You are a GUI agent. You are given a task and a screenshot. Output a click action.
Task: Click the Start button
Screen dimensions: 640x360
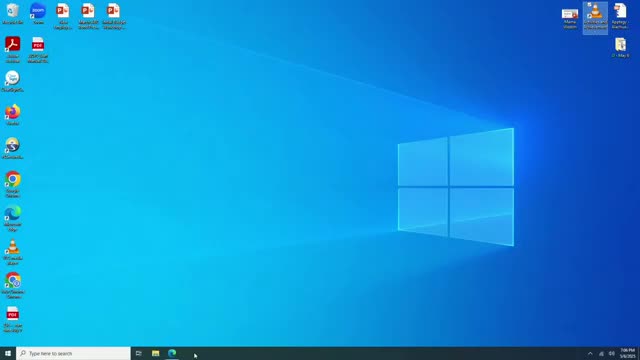point(8,353)
